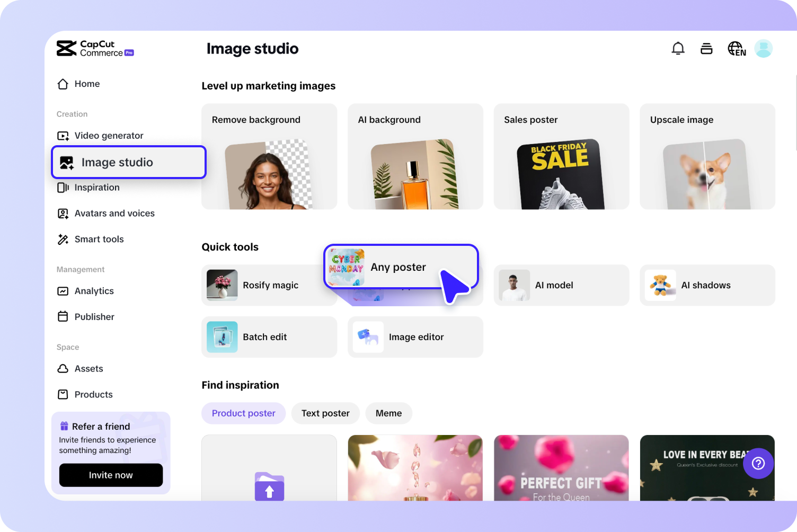797x532 pixels.
Task: Click the Image studio sidebar icon
Action: click(67, 163)
